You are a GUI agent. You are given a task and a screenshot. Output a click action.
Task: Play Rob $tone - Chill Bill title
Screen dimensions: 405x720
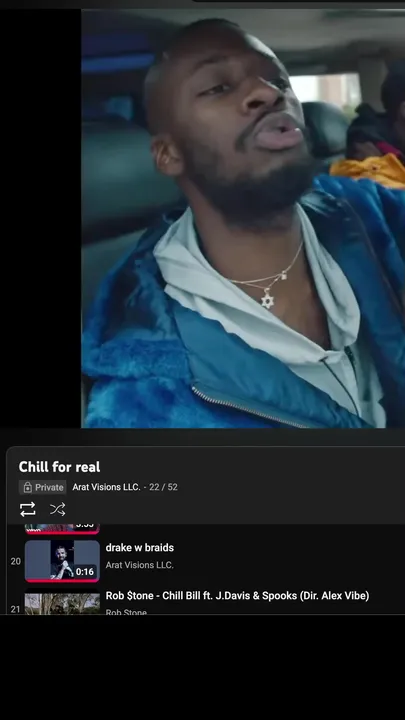(x=237, y=596)
